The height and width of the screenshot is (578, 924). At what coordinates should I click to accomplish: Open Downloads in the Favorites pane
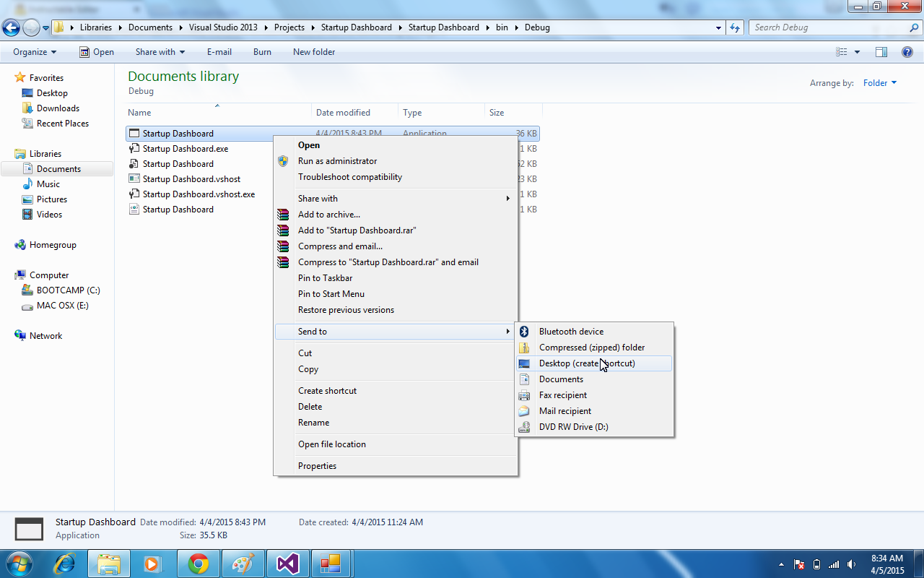click(x=58, y=108)
